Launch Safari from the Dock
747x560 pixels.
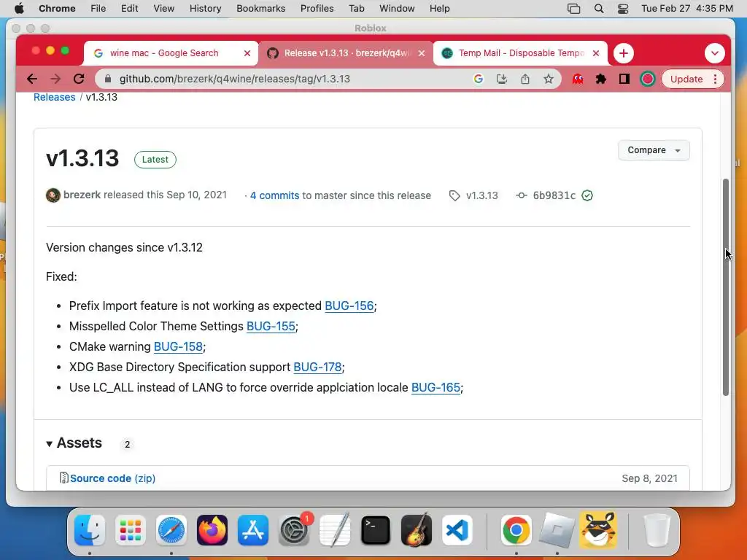click(x=171, y=530)
